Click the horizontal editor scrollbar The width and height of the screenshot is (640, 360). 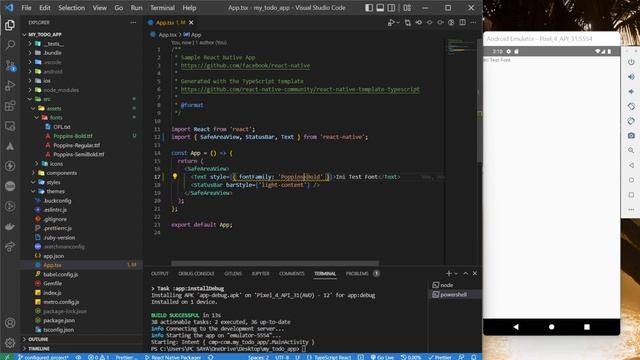pyautogui.click(x=275, y=263)
